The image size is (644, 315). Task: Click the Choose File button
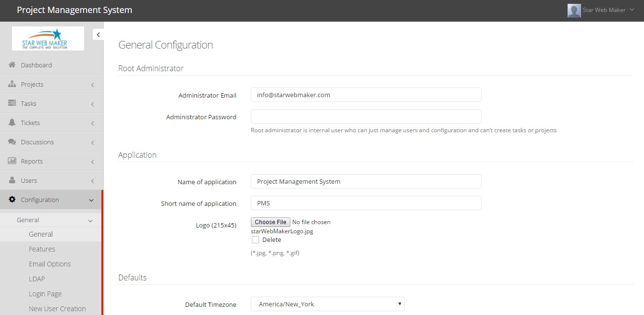pos(270,222)
